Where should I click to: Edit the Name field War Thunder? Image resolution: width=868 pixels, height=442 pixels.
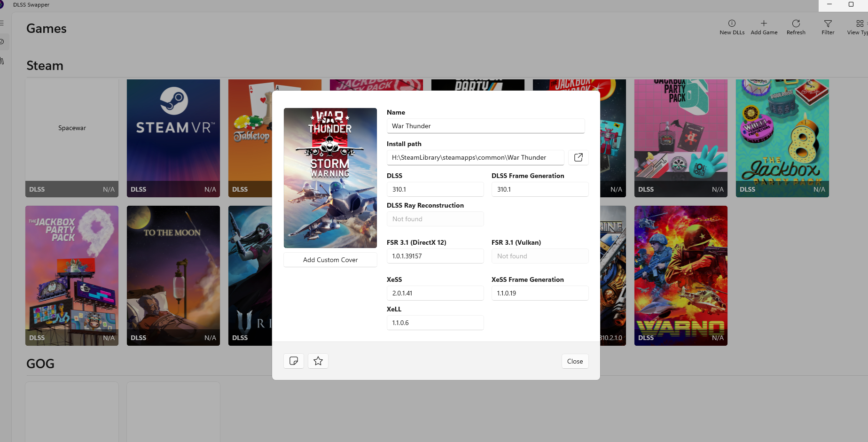(x=486, y=126)
